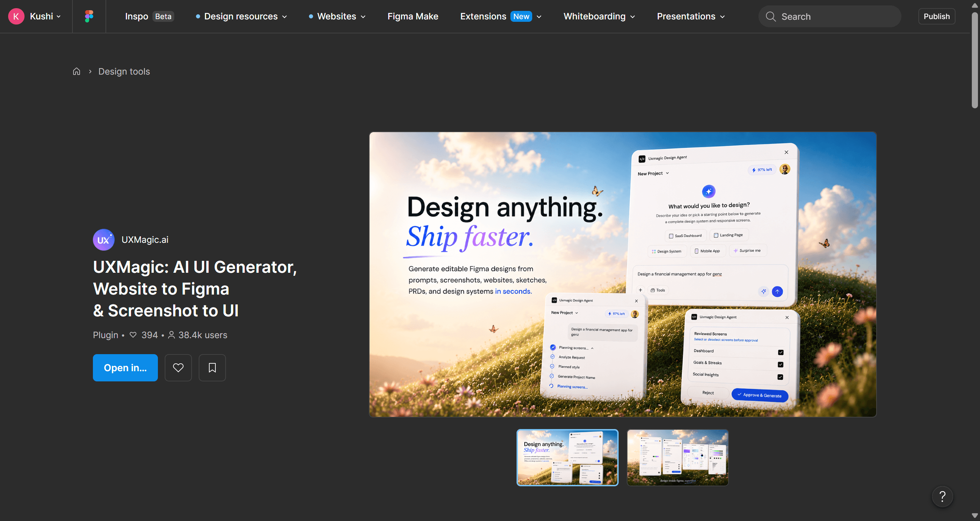Image resolution: width=980 pixels, height=521 pixels.
Task: Open the Design tools breadcrumb
Action: (124, 71)
